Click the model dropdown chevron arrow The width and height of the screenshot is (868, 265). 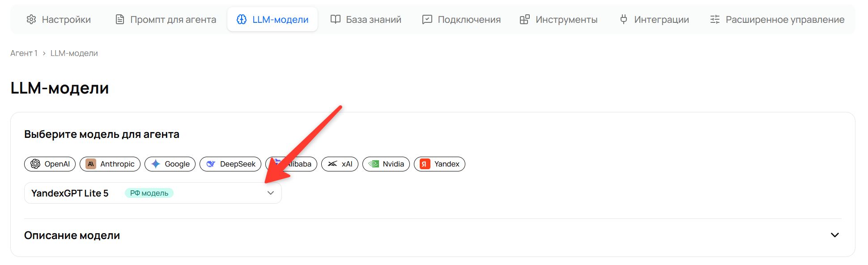coord(271,193)
